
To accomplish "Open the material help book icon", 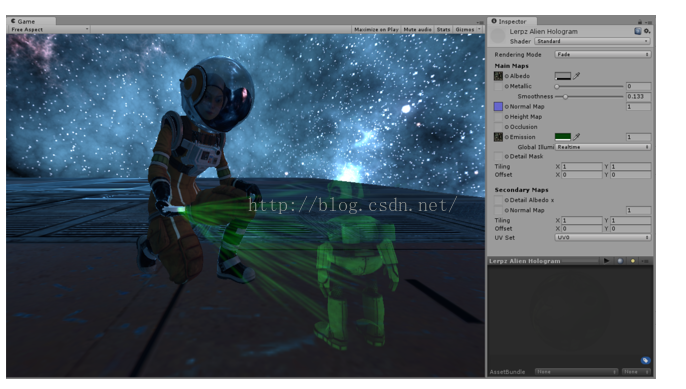I will pyautogui.click(x=637, y=31).
